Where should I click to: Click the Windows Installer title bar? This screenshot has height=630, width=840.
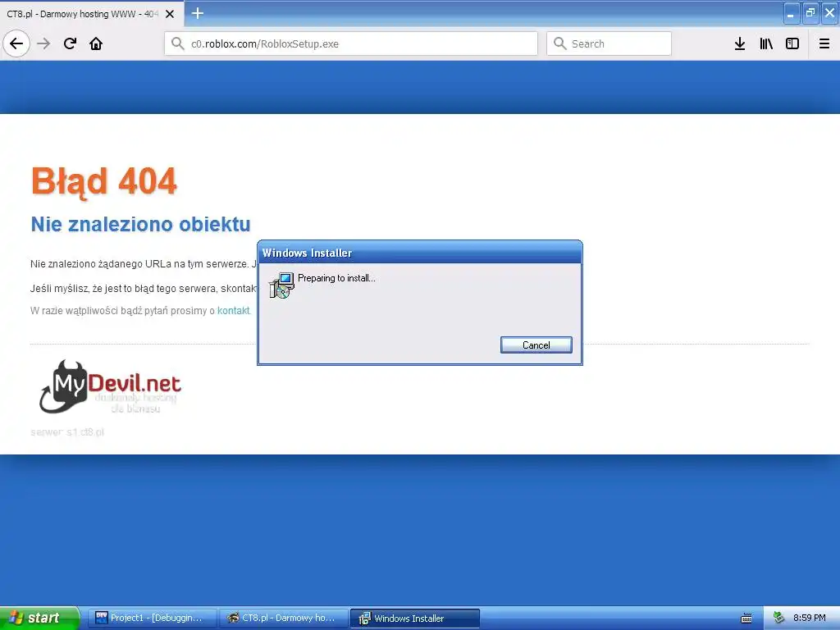pyautogui.click(x=420, y=253)
